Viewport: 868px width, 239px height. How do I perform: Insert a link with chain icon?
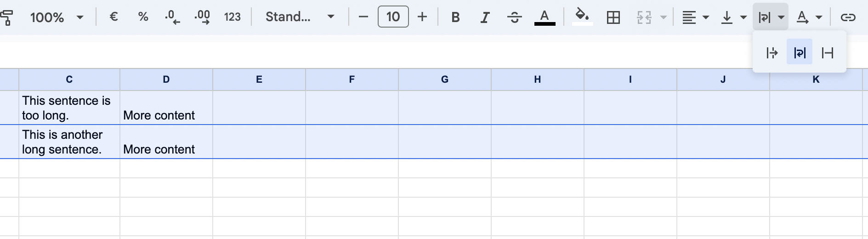[848, 17]
